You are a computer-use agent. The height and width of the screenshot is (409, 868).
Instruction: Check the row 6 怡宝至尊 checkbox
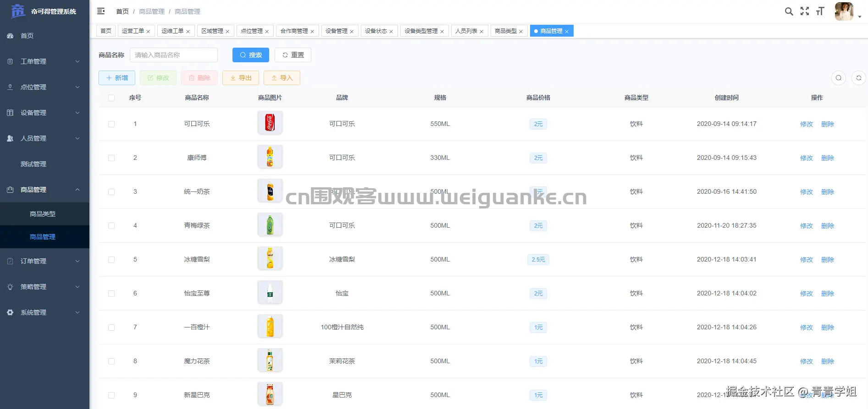[111, 294]
